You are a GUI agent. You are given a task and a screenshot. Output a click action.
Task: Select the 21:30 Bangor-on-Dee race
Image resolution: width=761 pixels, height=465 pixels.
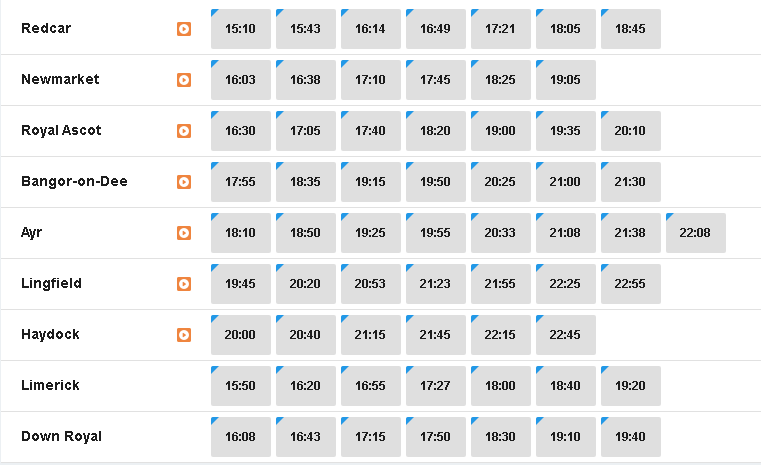coord(631,182)
